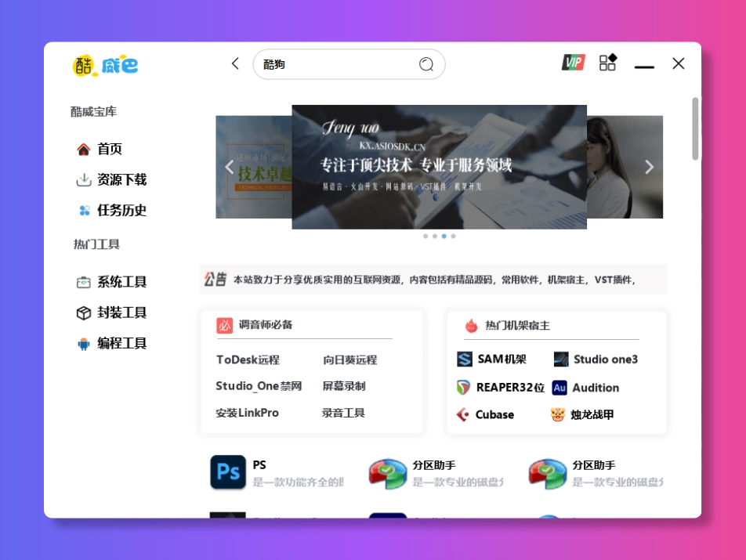Click the announcement text starting 本站致力于

[x=434, y=280]
